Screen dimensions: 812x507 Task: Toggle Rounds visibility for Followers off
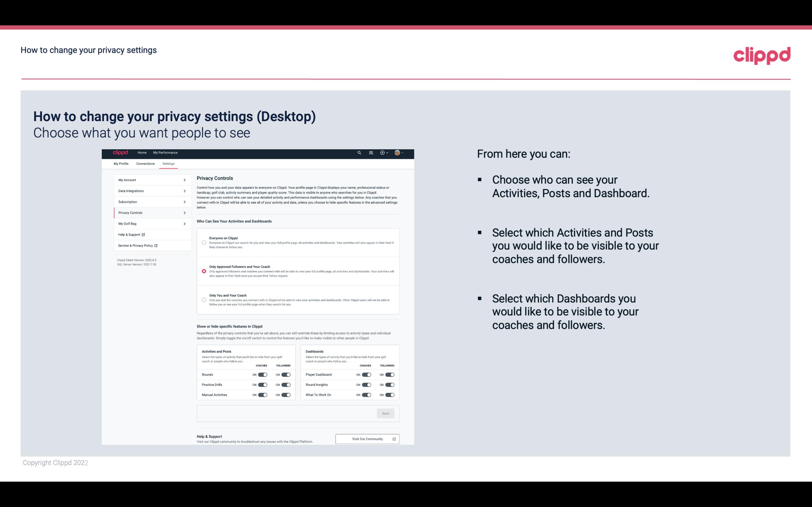pos(285,374)
